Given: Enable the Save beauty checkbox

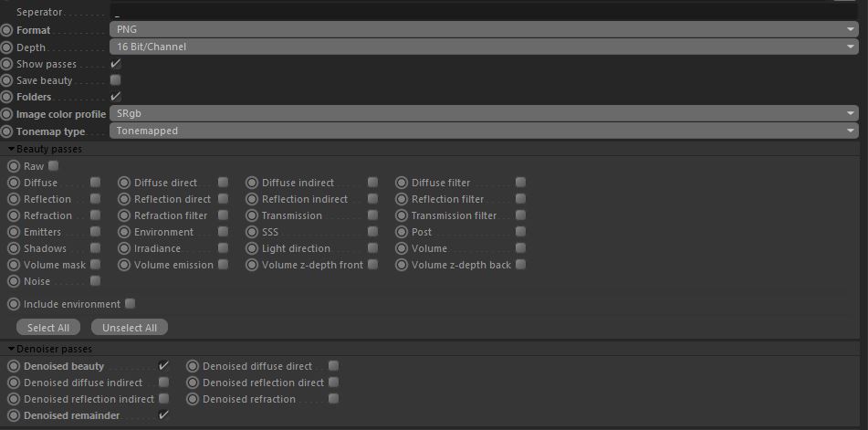Looking at the screenshot, I should (x=116, y=80).
